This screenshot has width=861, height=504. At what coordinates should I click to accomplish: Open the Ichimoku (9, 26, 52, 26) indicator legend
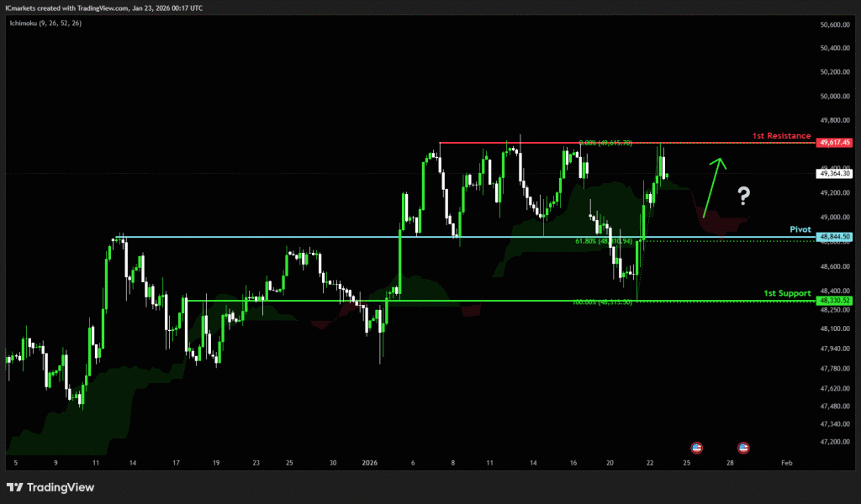[x=48, y=22]
